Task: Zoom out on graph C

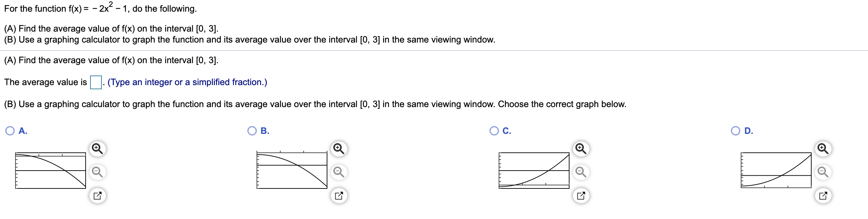Action: pos(581,172)
